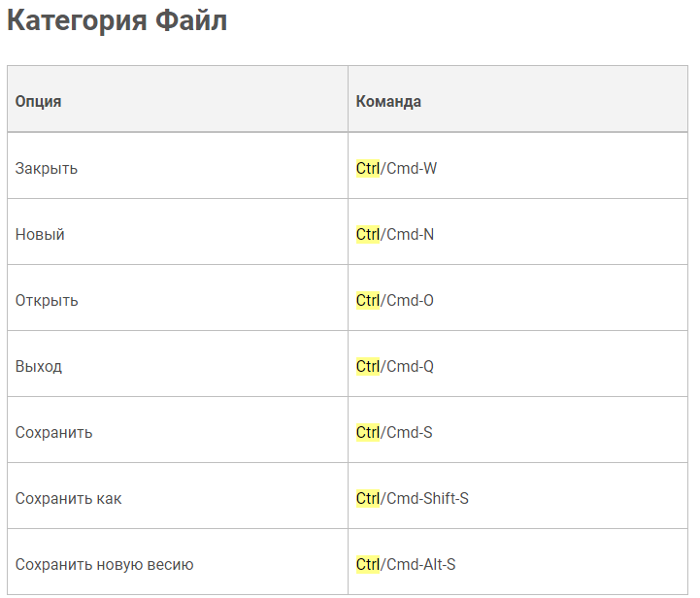Select the "Сохранить" option cell
700x598 pixels.
click(54, 432)
